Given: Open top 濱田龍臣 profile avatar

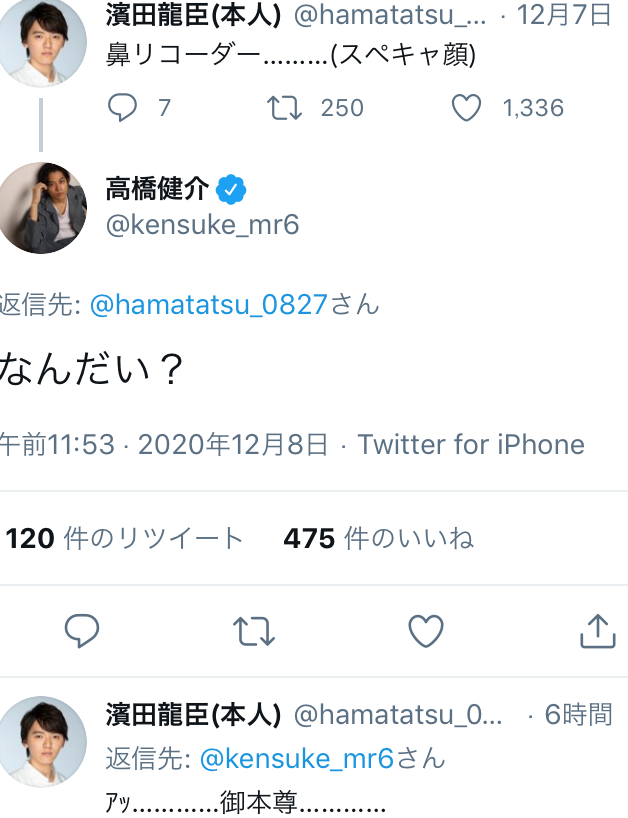Looking at the screenshot, I should (42, 40).
